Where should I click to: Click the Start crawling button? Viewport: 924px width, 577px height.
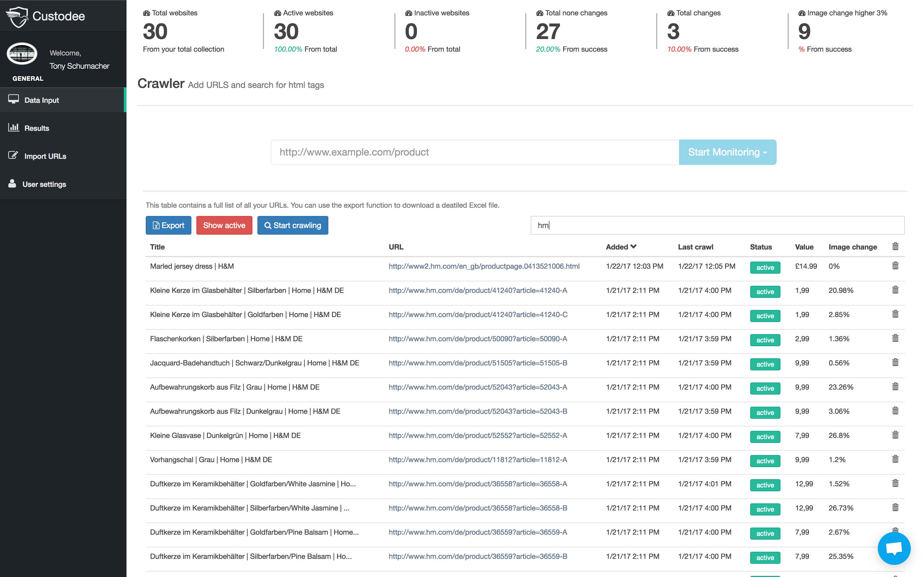point(293,226)
